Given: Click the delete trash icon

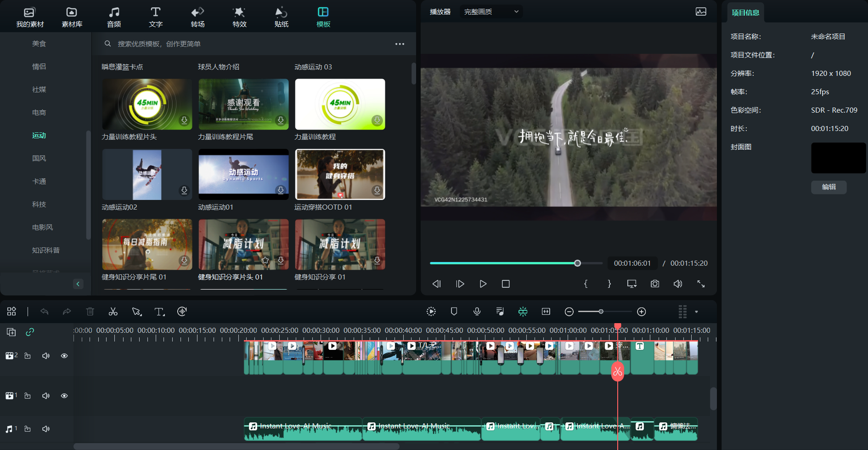Looking at the screenshot, I should point(90,312).
